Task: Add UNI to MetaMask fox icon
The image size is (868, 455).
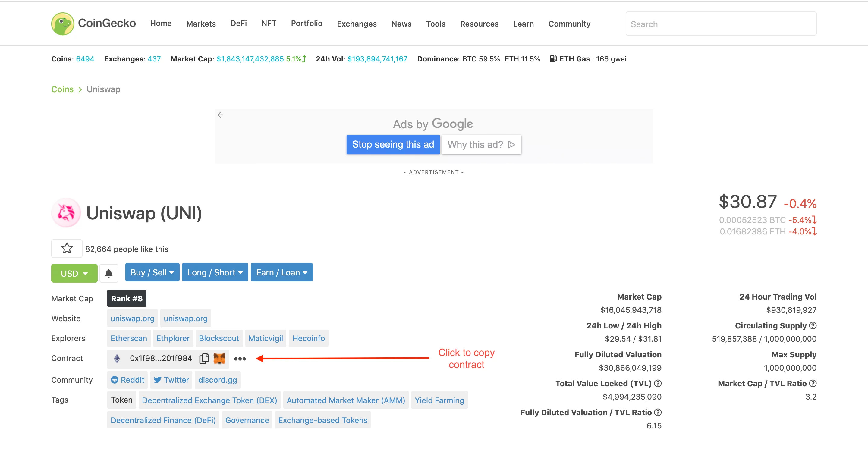Action: pos(219,358)
